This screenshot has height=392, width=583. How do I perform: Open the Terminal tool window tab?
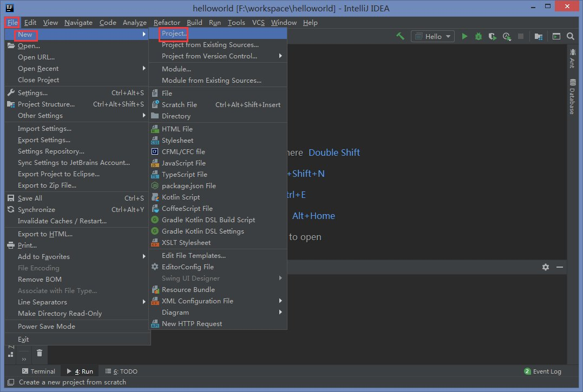point(38,371)
